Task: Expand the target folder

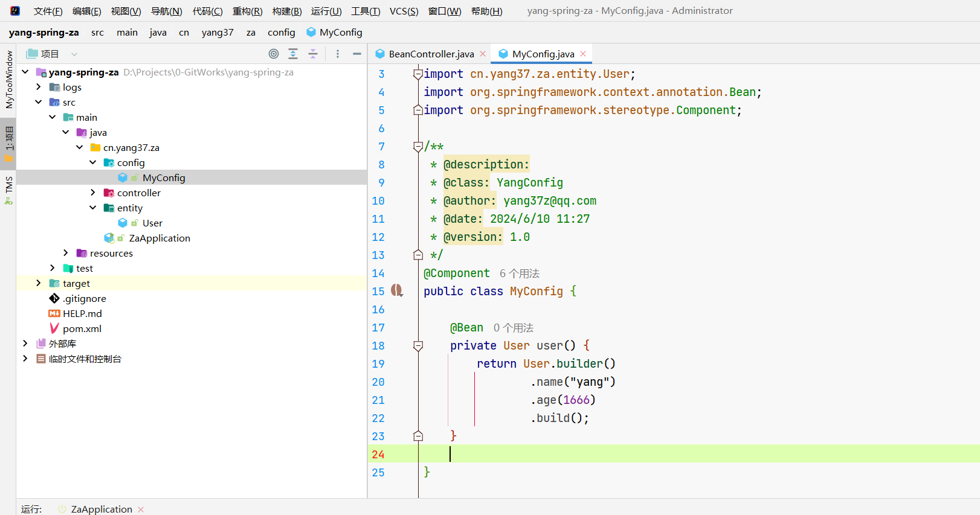Action: click(x=38, y=283)
